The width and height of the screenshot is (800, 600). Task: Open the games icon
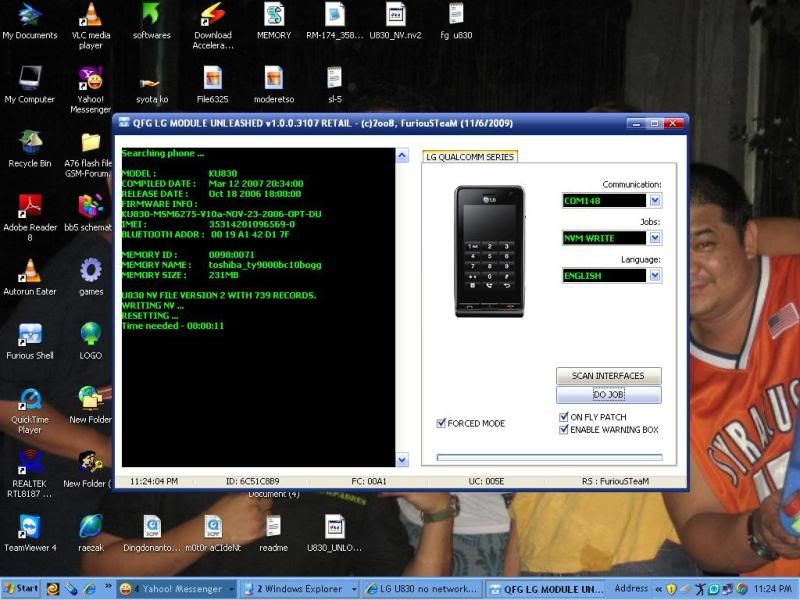tap(91, 277)
